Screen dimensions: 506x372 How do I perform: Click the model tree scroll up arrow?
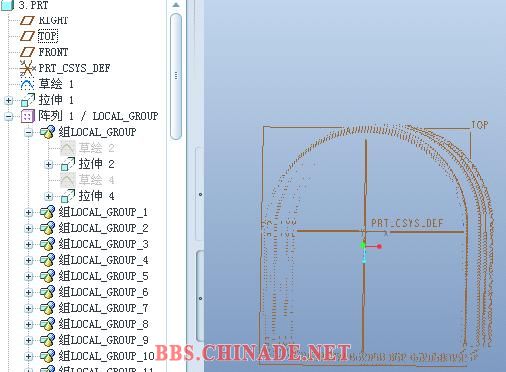(176, 5)
